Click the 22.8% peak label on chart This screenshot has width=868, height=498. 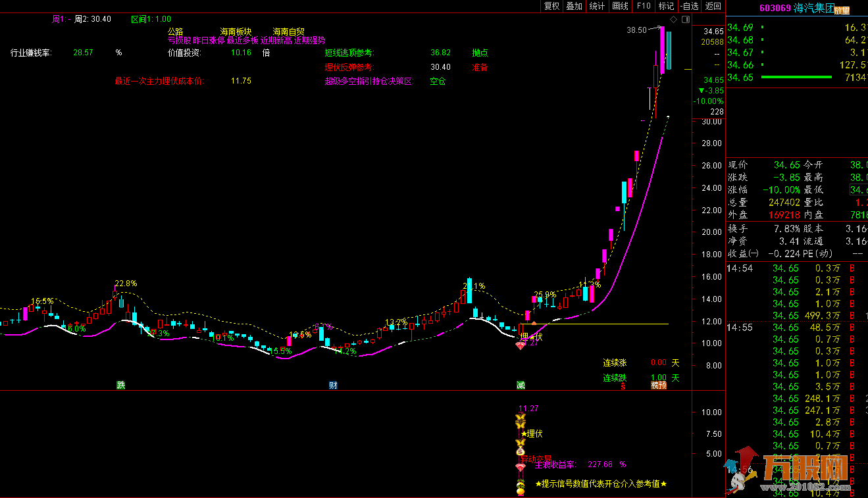(x=126, y=284)
